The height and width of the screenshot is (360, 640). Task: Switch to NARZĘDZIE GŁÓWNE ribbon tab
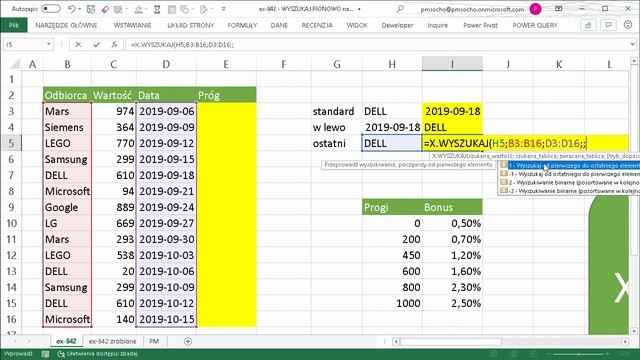pos(67,25)
